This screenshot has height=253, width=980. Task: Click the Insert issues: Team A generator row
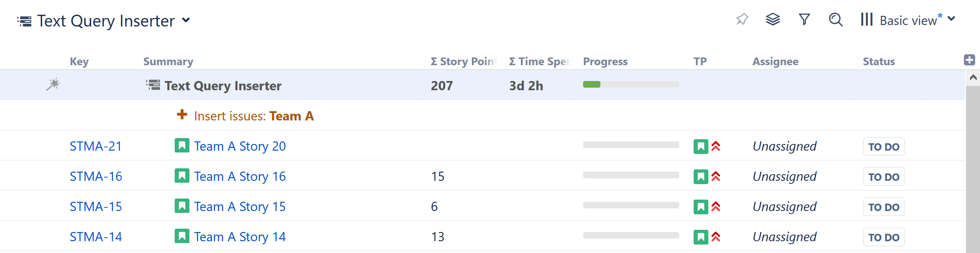(x=253, y=116)
